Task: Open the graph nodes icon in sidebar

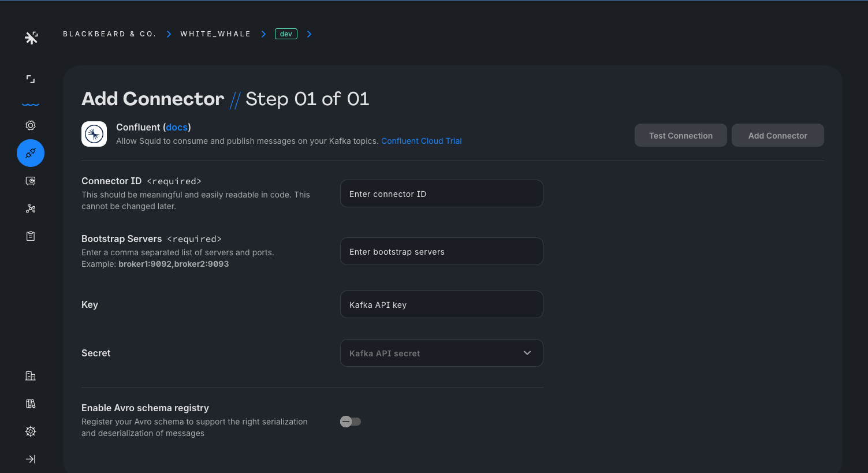Action: pyautogui.click(x=31, y=208)
